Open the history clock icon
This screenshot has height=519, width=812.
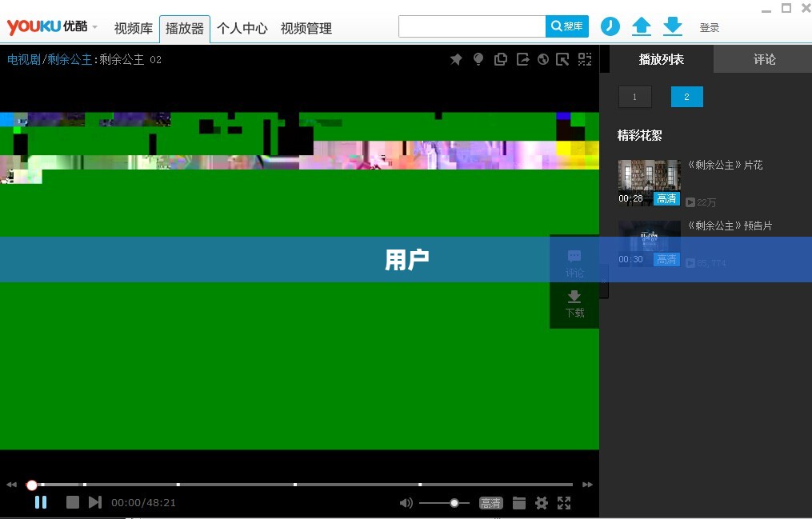point(610,26)
